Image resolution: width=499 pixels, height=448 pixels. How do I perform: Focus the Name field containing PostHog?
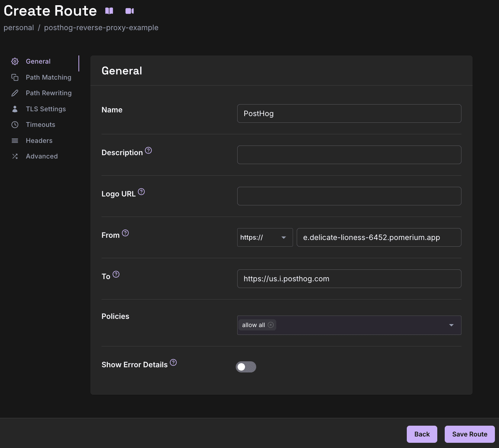[349, 113]
